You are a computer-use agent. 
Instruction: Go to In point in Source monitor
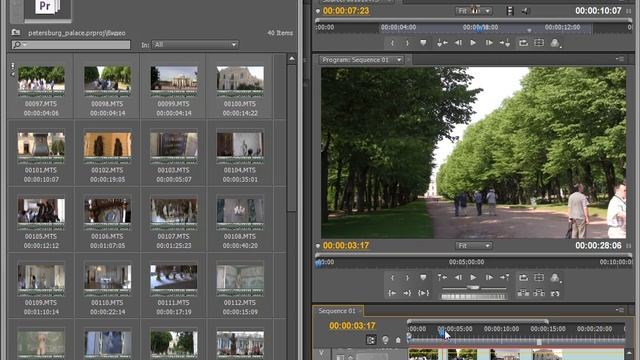(442, 43)
